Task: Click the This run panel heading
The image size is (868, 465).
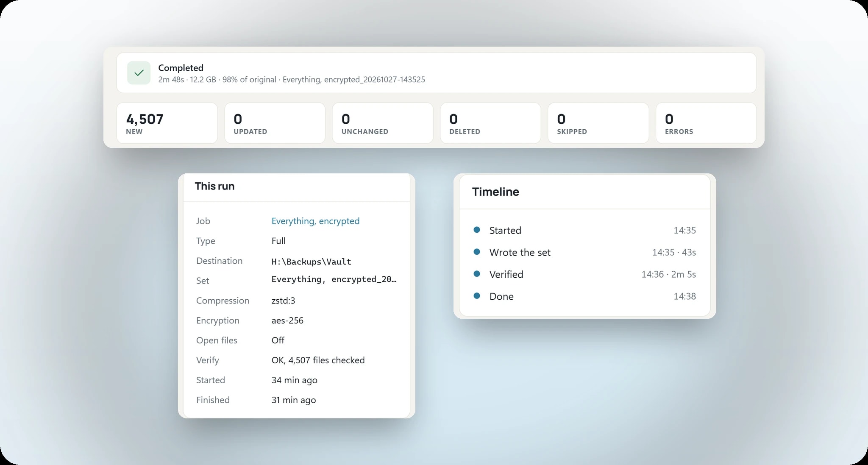Action: pyautogui.click(x=214, y=186)
